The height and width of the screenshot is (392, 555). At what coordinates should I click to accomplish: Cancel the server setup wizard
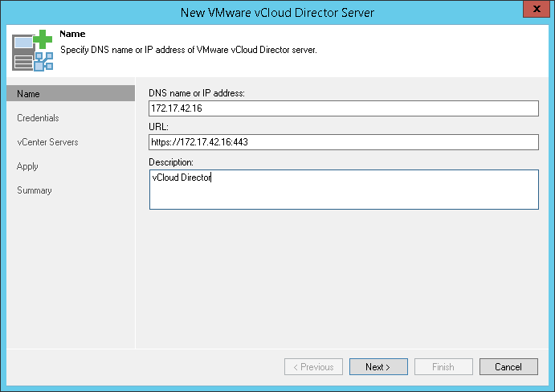508,367
